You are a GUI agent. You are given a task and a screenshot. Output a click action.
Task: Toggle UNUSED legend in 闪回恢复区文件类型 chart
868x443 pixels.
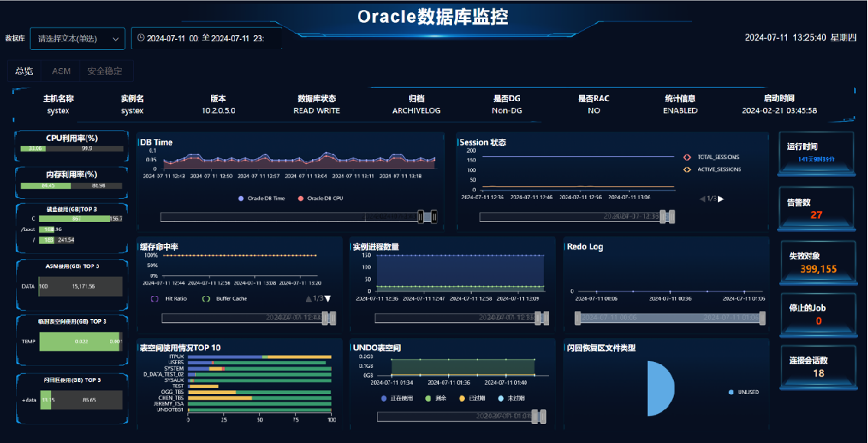click(x=743, y=392)
